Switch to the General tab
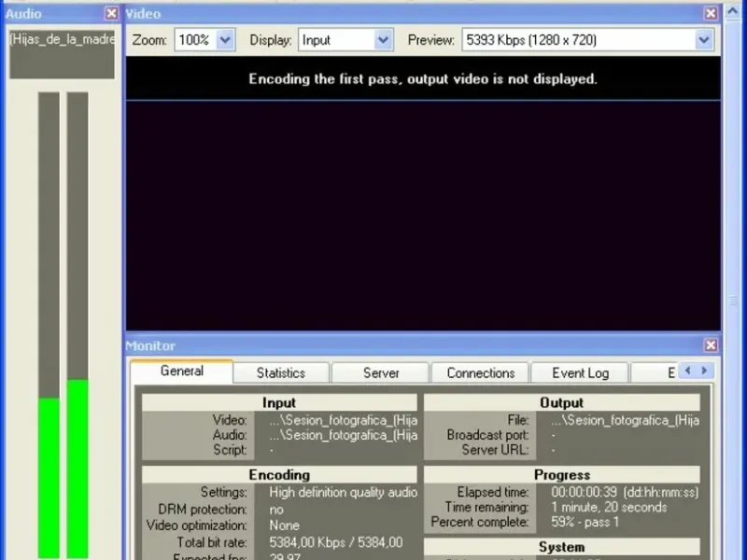 (x=181, y=371)
